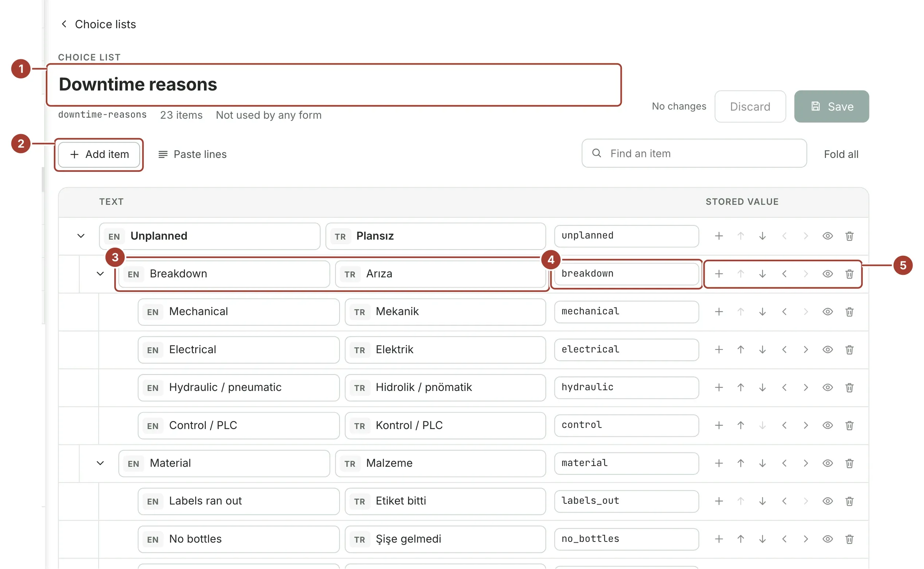
Task: Move Electrical item down
Action: pos(762,350)
